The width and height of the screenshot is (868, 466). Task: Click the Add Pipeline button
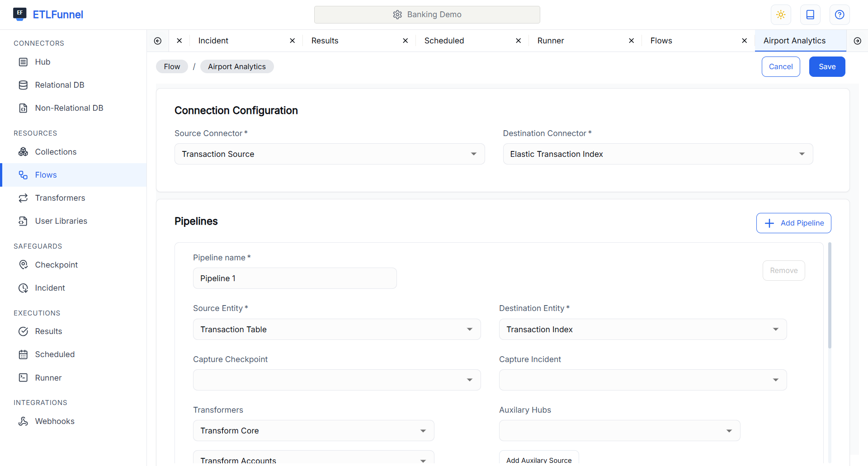click(793, 223)
